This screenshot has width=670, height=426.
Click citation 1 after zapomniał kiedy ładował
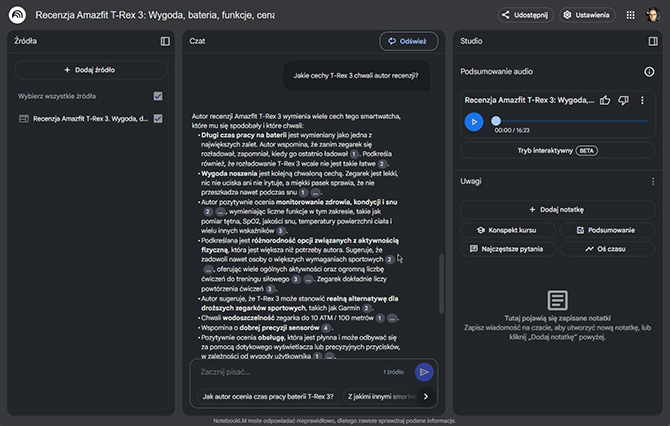(x=354, y=154)
